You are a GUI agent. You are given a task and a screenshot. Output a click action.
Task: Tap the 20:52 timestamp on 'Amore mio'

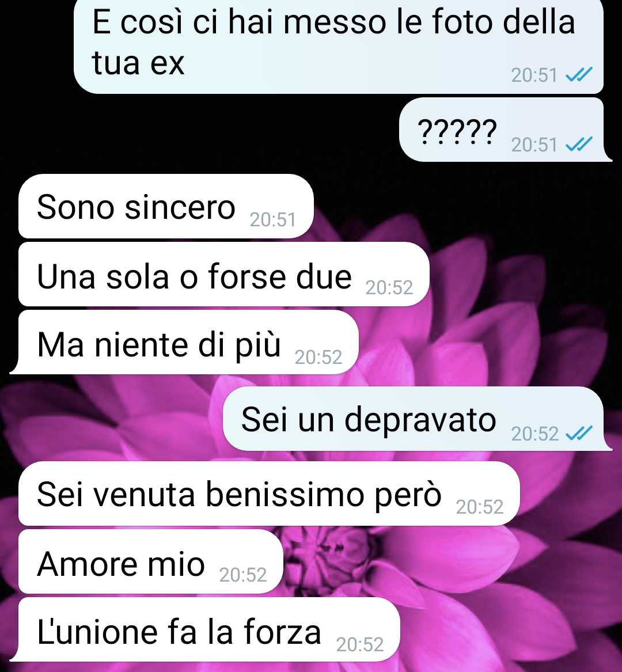tap(243, 575)
